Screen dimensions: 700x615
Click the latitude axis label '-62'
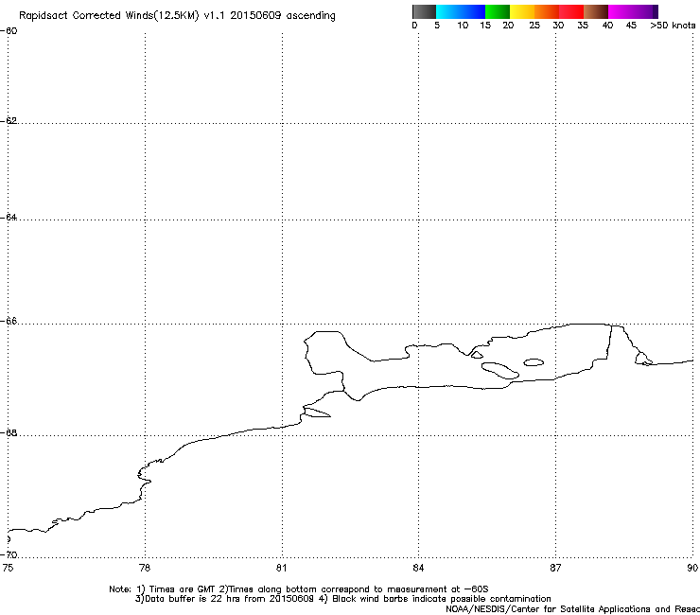(x=9, y=120)
